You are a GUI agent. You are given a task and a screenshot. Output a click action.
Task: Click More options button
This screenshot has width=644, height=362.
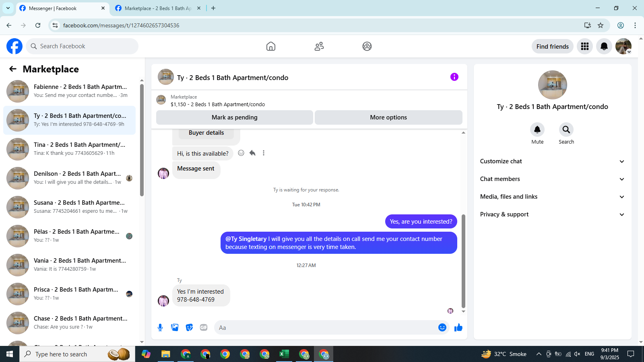click(x=388, y=117)
